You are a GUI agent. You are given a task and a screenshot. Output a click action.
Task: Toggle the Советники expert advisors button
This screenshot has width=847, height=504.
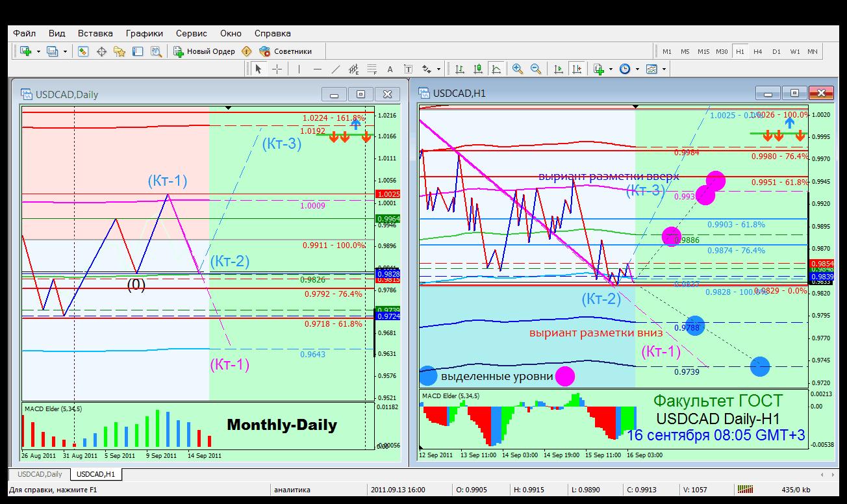click(285, 51)
